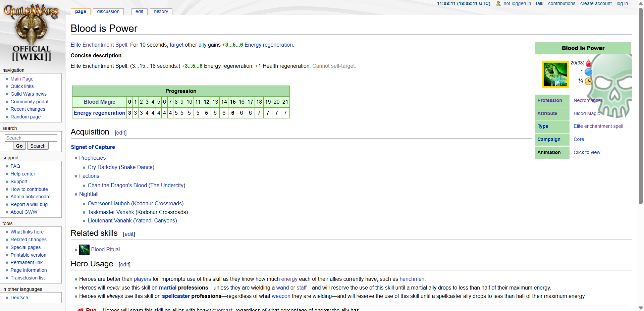The width and height of the screenshot is (644, 311).
Task: Open Admin noticeboard link
Action: pyautogui.click(x=31, y=197)
